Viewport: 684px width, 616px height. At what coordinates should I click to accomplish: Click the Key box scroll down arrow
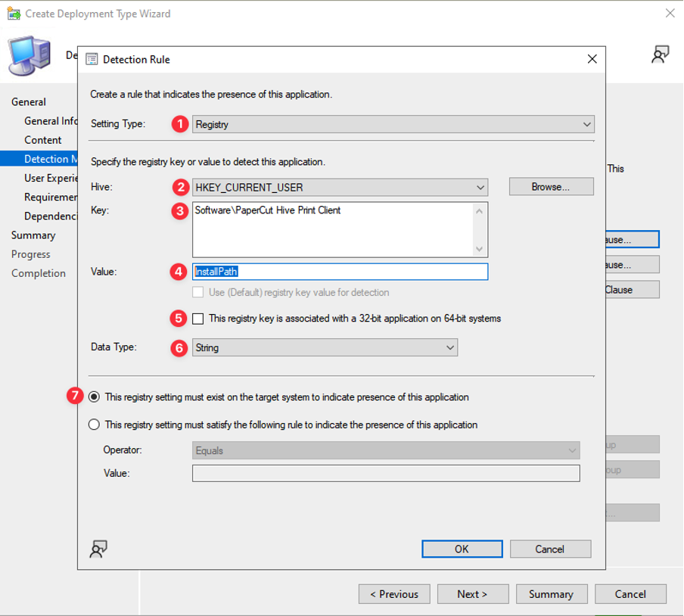[480, 249]
